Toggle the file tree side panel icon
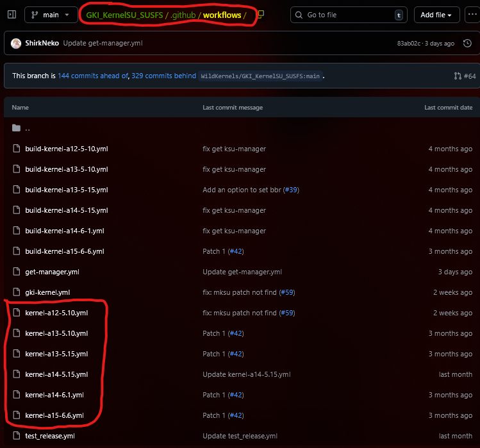The image size is (480, 448). click(x=11, y=15)
